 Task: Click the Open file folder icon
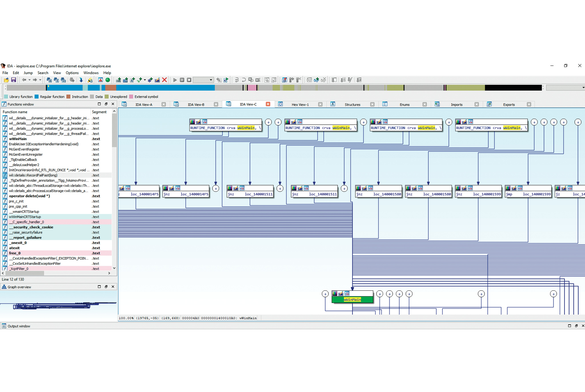pyautogui.click(x=6, y=80)
